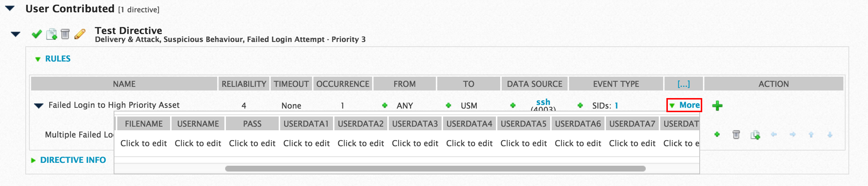
Task: Click the green plus beside ANY in FROM
Action: tap(384, 105)
